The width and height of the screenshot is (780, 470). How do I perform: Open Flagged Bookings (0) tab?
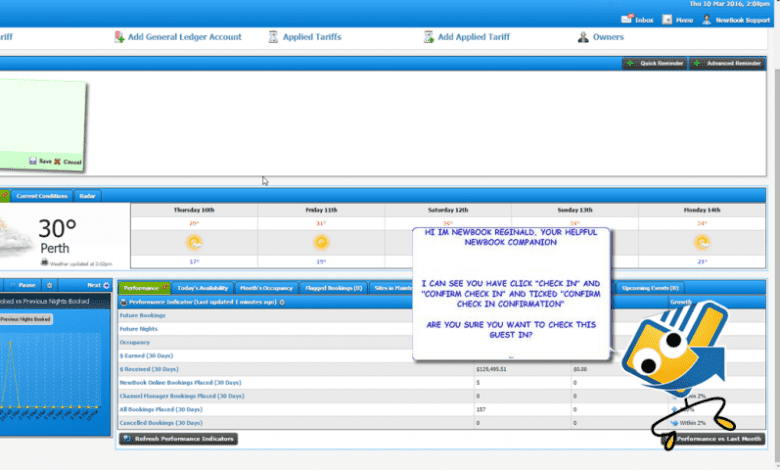click(334, 288)
